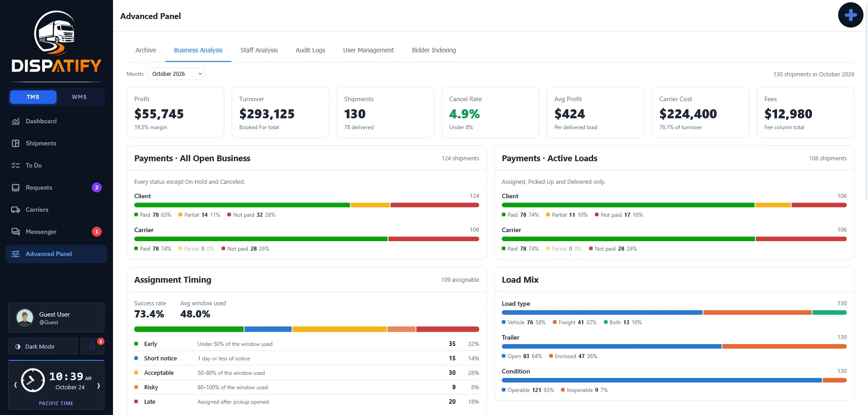The image size is (868, 415).
Task: Click the Advanced Panel sliders icon
Action: coord(16,254)
